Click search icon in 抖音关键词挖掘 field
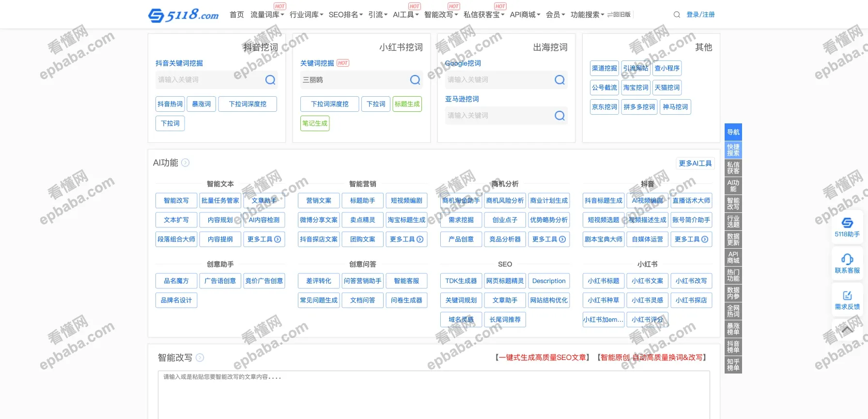 [x=270, y=80]
